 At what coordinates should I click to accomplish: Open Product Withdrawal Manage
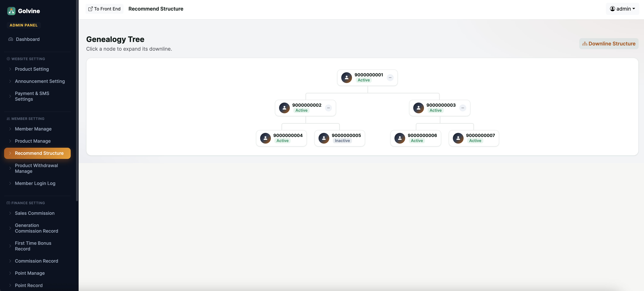37,168
